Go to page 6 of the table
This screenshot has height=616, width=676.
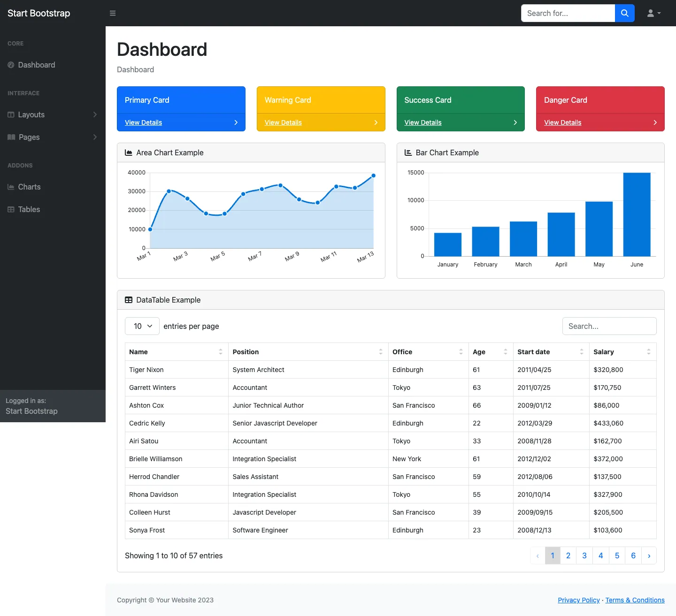(633, 555)
